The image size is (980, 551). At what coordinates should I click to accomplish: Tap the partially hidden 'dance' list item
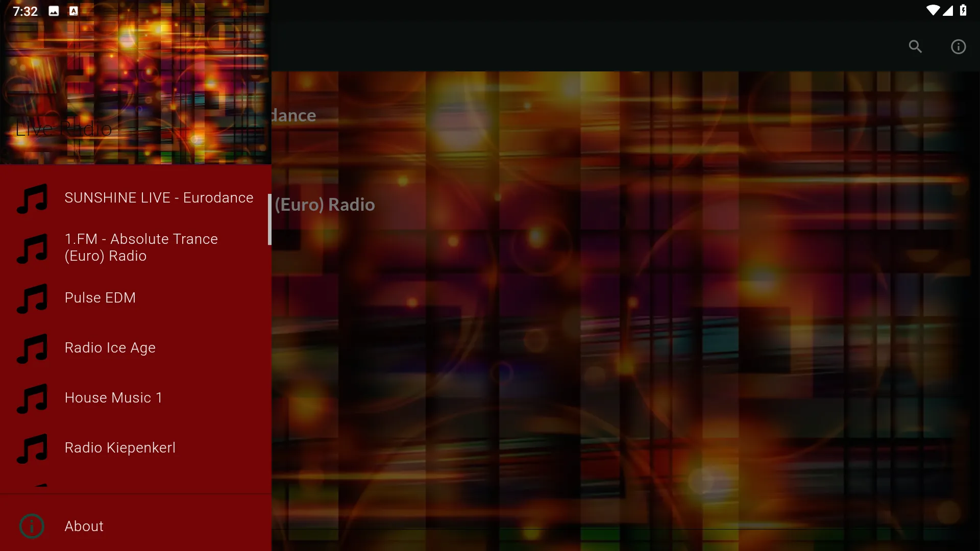(294, 116)
